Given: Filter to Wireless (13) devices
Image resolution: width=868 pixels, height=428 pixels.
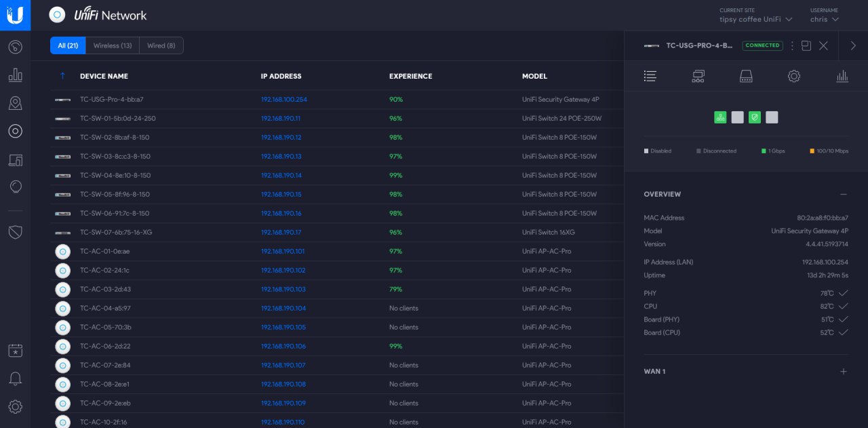Looking at the screenshot, I should click(x=113, y=45).
